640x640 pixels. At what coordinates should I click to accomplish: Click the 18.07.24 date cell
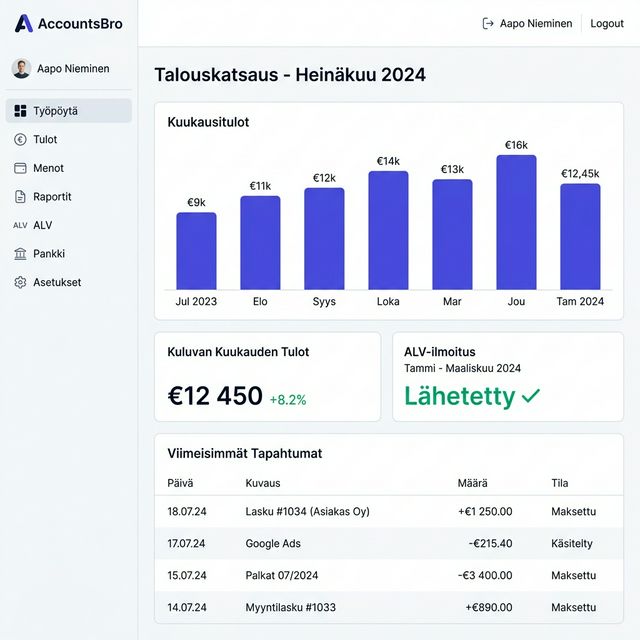click(187, 511)
